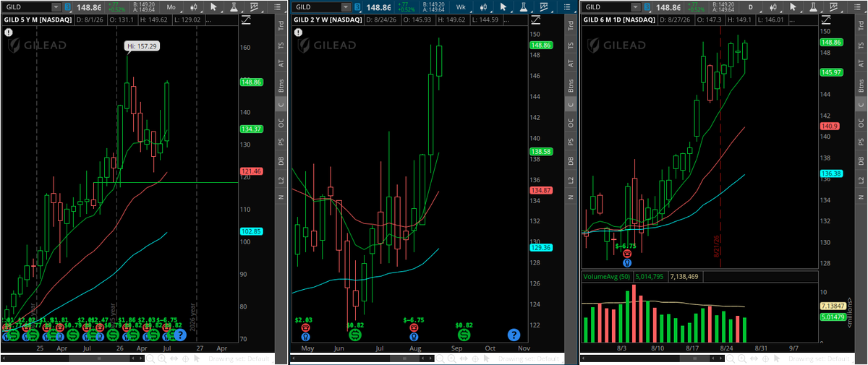This screenshot has height=365, width=868.
Task: Open OC sidebar tab in weekly panel
Action: (x=570, y=123)
